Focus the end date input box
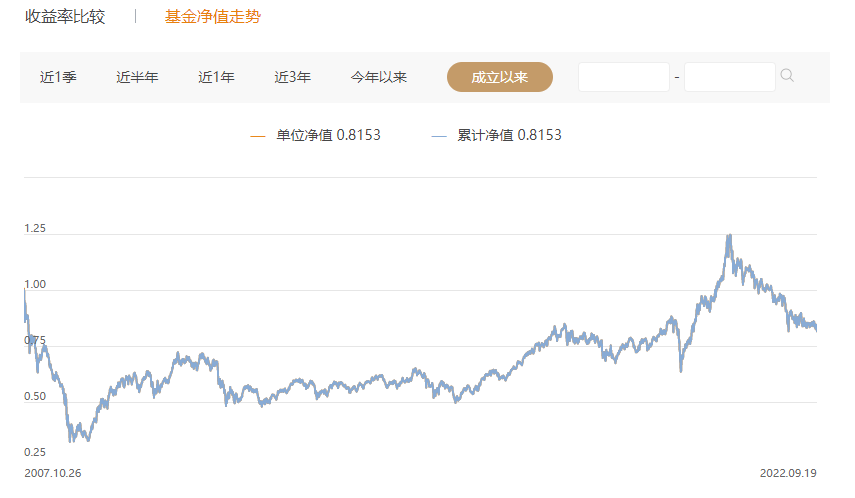This screenshot has width=855, height=498. [730, 77]
